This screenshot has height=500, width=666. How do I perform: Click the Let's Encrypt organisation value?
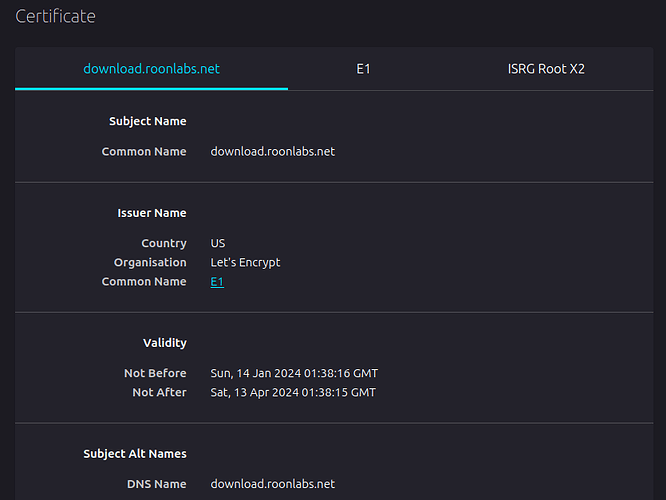coord(245,263)
